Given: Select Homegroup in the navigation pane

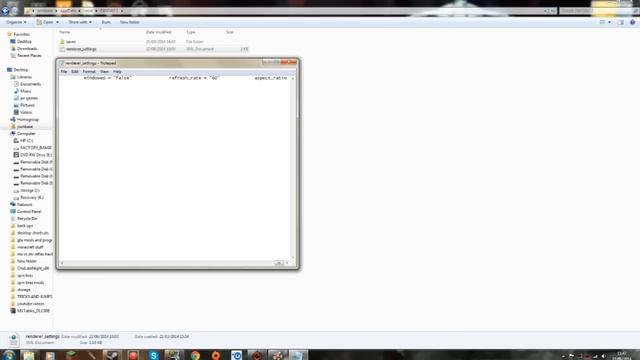Looking at the screenshot, I should (x=28, y=120).
